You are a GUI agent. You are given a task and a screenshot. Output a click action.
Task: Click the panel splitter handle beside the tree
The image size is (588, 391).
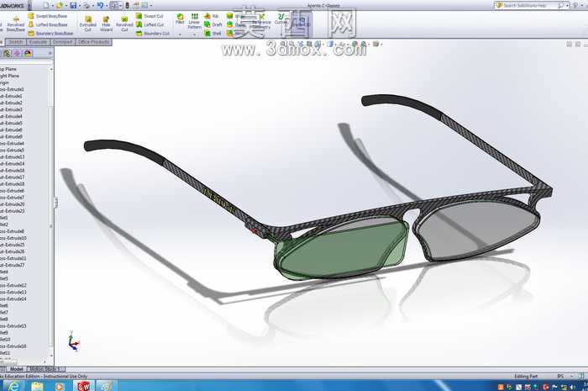click(x=56, y=203)
